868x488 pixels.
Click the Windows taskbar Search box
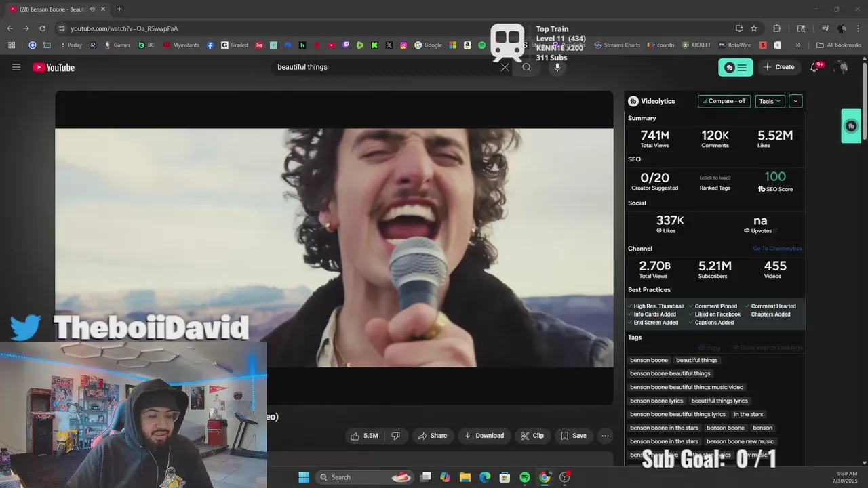pos(366,477)
